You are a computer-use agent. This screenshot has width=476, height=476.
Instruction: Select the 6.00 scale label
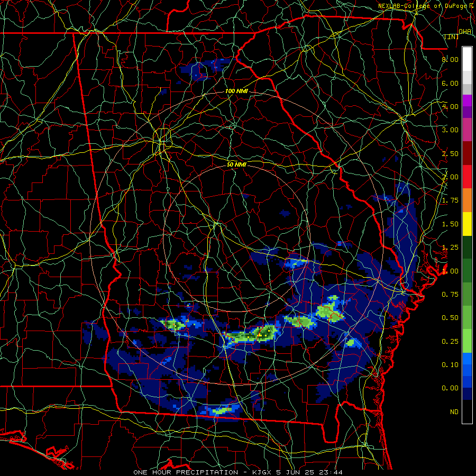click(450, 83)
